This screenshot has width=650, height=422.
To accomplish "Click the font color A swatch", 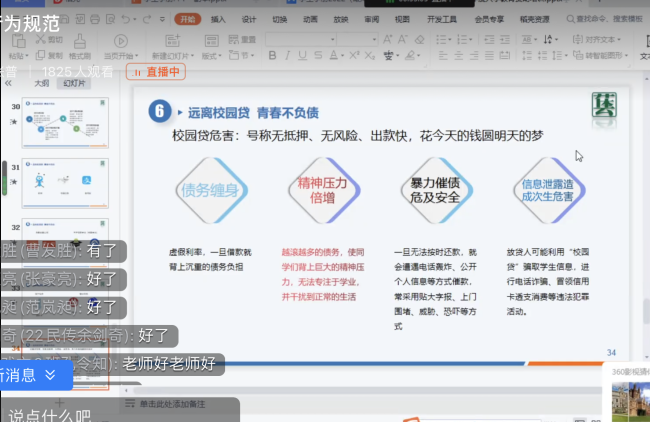I will coord(333,55).
